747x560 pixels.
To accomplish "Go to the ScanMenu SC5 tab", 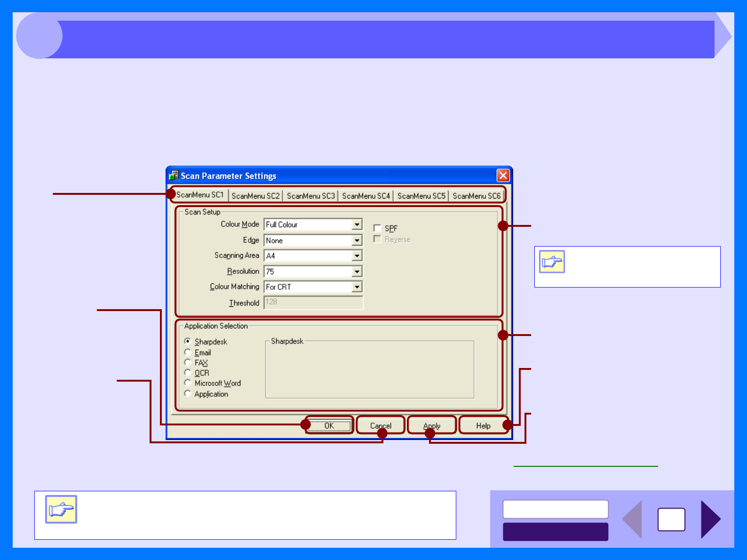I will coord(421,196).
